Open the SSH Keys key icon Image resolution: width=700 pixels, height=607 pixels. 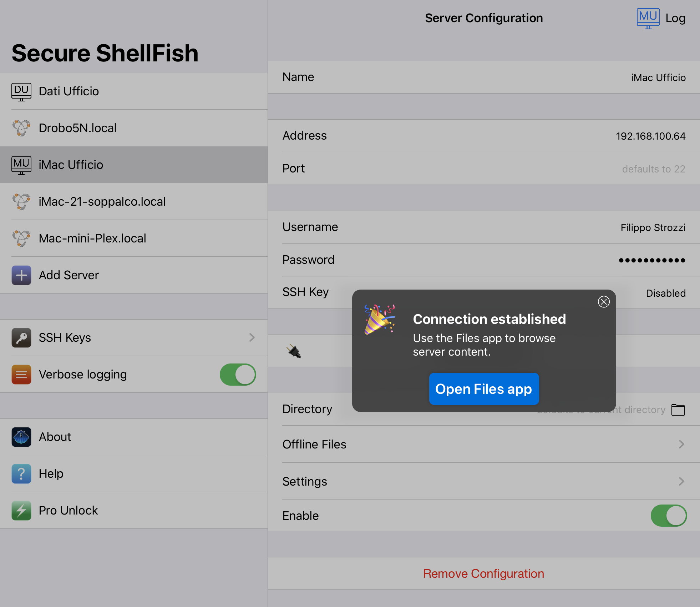coord(21,338)
